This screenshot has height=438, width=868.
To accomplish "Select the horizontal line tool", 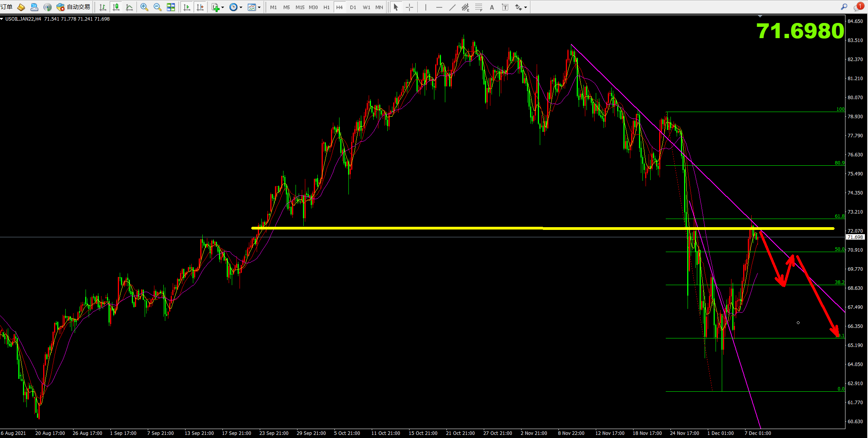I will 439,7.
